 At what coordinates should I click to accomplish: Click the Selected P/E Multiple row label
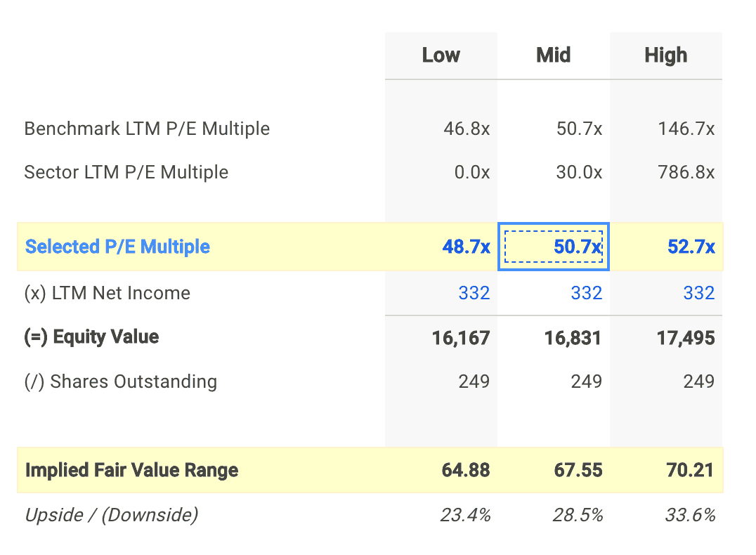pos(117,247)
